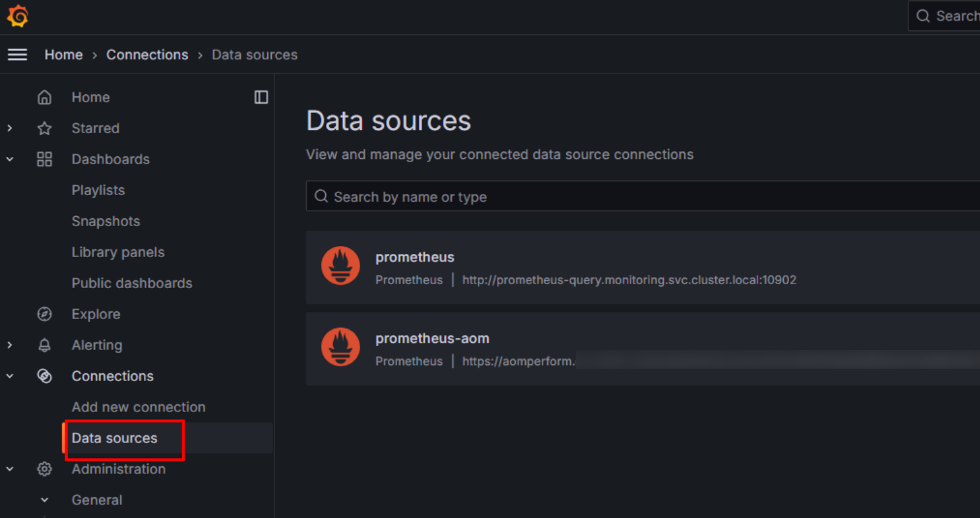Go to Playlists
The width and height of the screenshot is (980, 518).
(98, 191)
